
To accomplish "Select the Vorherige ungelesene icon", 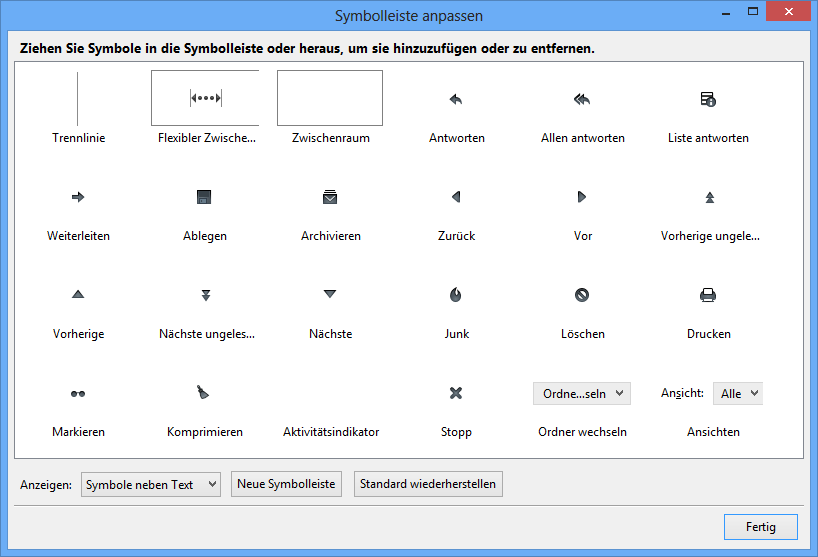I will pyautogui.click(x=709, y=197).
